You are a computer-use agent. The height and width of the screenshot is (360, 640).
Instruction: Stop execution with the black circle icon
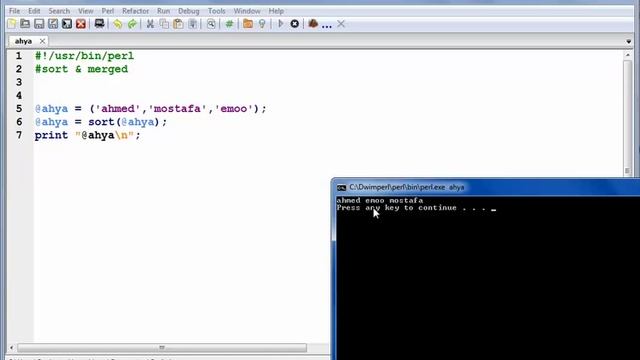click(x=294, y=24)
